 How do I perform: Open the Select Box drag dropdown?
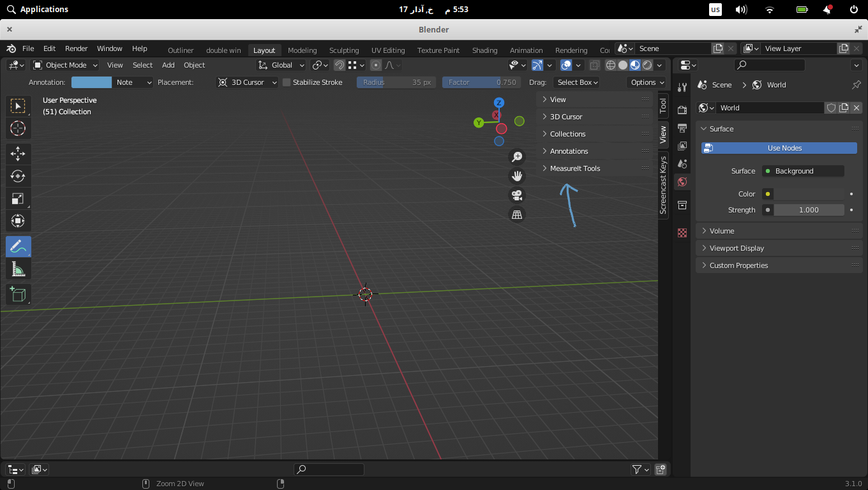[x=576, y=82]
